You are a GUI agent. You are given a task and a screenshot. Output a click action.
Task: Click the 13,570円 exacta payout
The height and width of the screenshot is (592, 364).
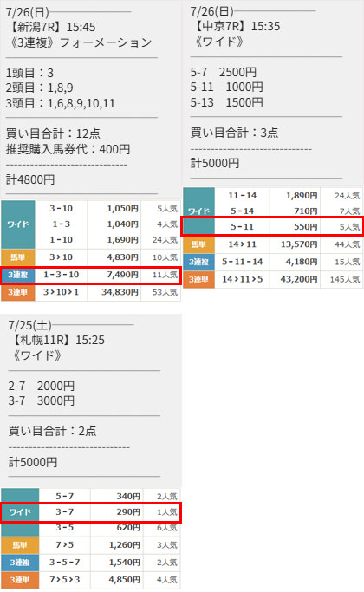point(295,244)
